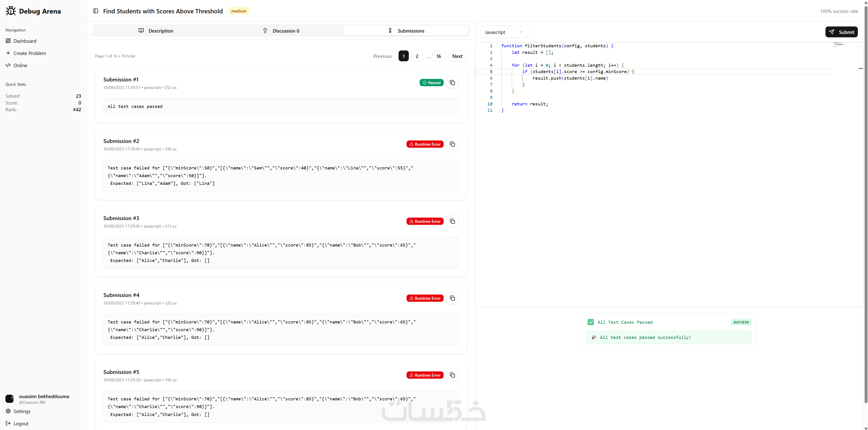Open the Discussion 0 tab
The image size is (868, 430).
[281, 31]
